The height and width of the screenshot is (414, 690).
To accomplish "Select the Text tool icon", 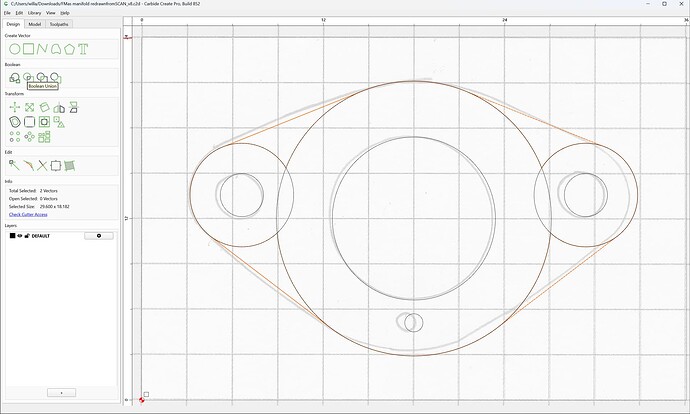I will coord(83,49).
